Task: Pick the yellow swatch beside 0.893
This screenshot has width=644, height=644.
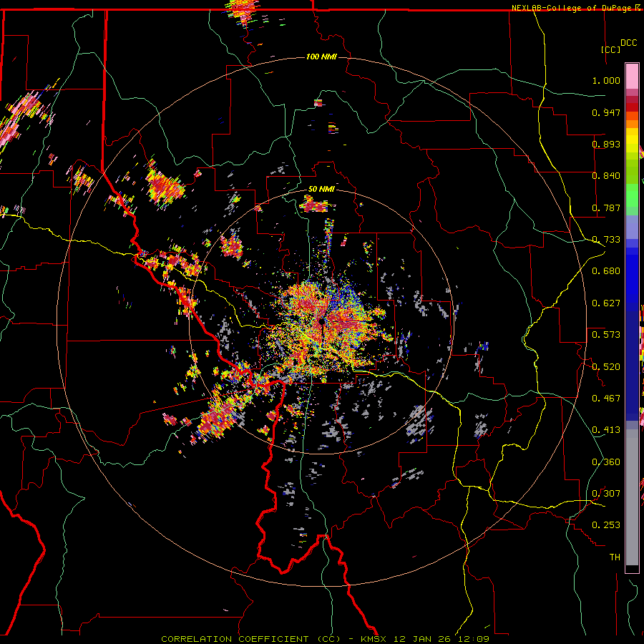Action: [632, 144]
